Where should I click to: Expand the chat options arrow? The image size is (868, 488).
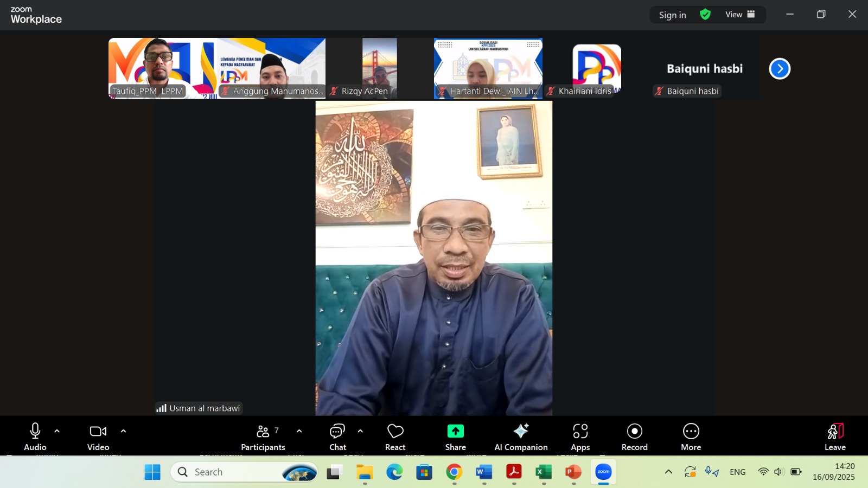360,432
